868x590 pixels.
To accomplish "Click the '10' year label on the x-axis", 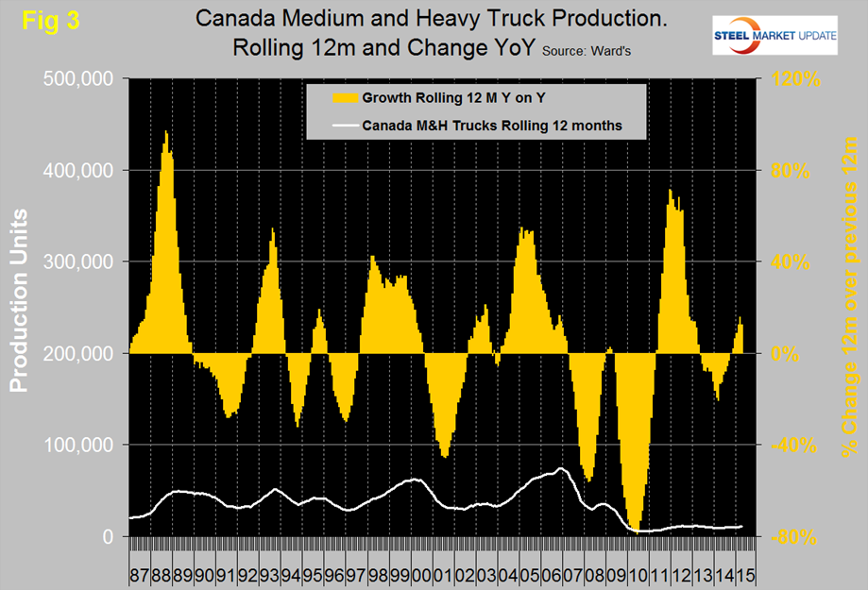I will coord(638,573).
